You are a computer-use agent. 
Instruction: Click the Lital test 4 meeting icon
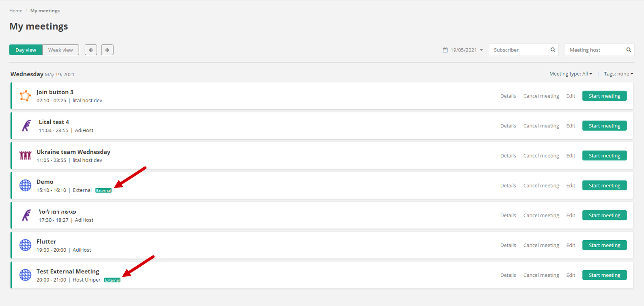26,126
